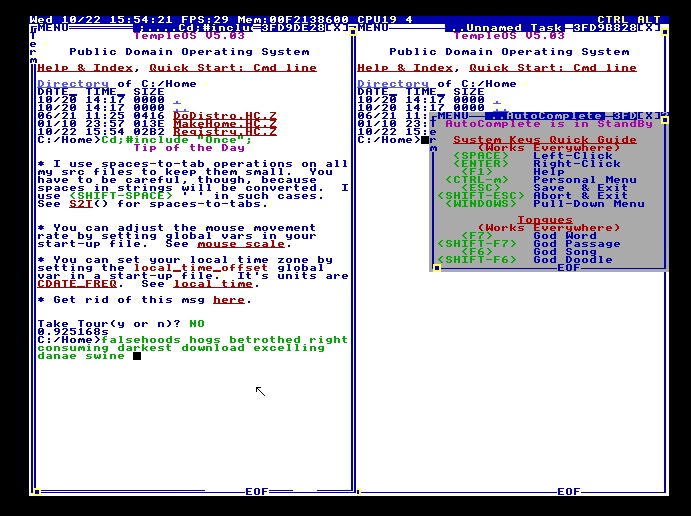Click System Keys Quick Guide heading link
This screenshot has width=691, height=516.
click(x=545, y=140)
